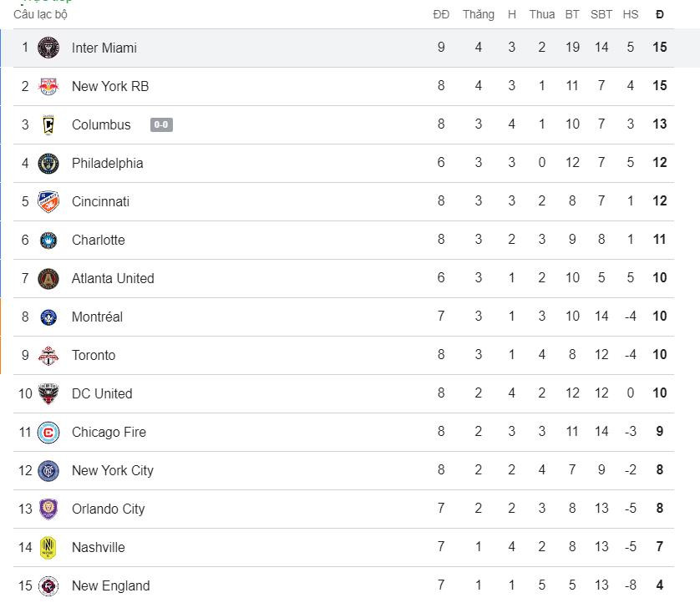This screenshot has width=700, height=608.
Task: Open the Montréal team name link
Action: (x=97, y=317)
